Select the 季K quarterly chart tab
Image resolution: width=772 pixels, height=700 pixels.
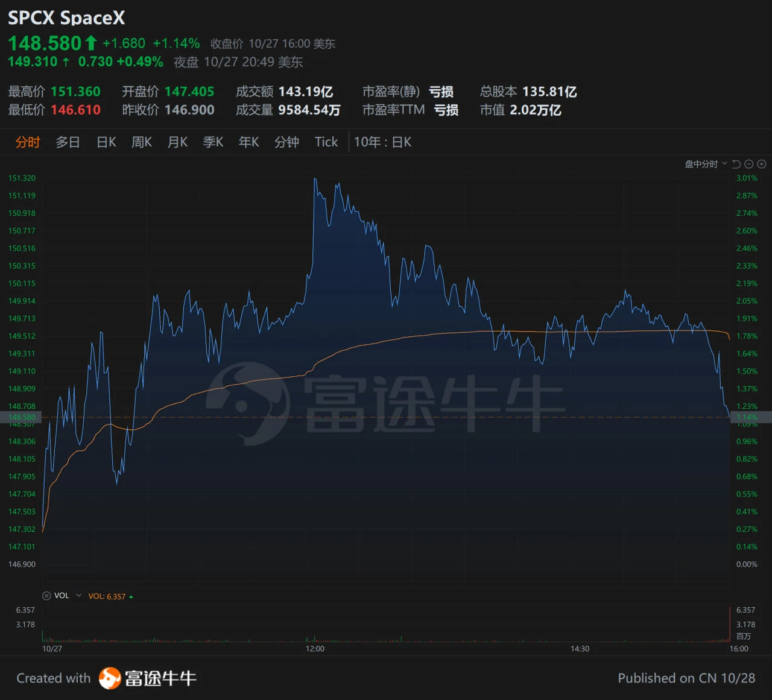pyautogui.click(x=213, y=142)
